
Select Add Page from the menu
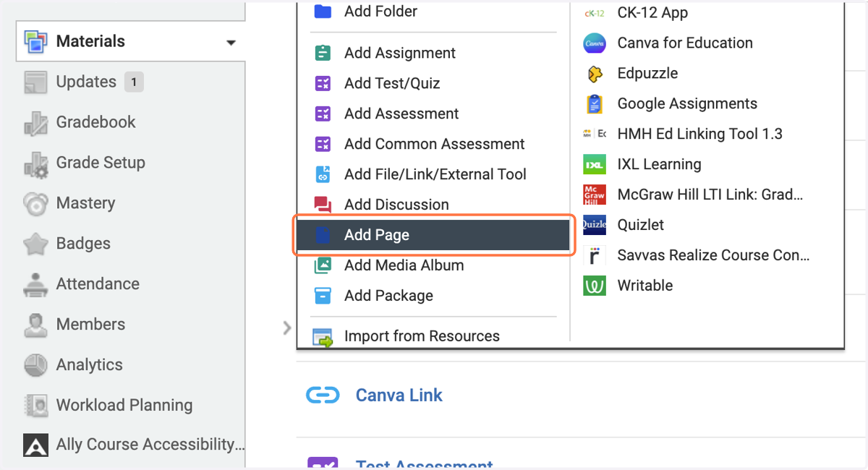click(x=433, y=235)
